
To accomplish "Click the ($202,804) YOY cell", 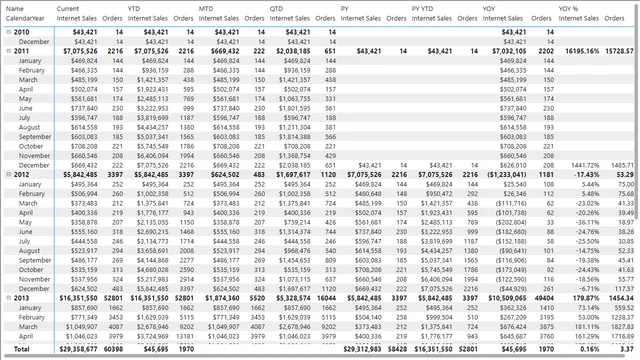I will (511, 222).
